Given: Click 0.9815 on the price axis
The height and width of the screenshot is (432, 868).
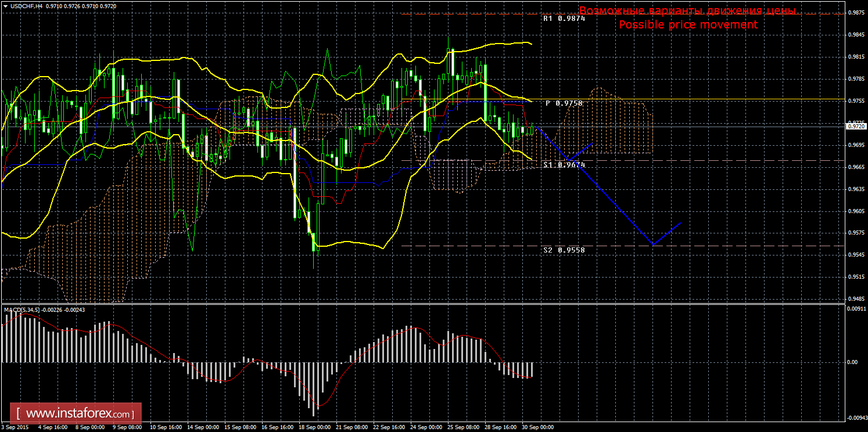Looking at the screenshot, I should pyautogui.click(x=855, y=56).
